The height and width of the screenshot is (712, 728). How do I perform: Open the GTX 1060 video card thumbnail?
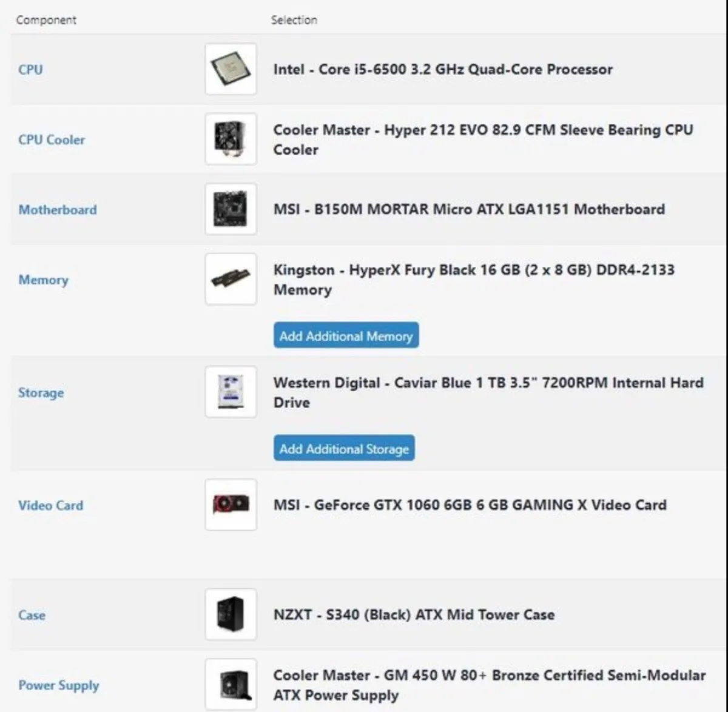(231, 505)
